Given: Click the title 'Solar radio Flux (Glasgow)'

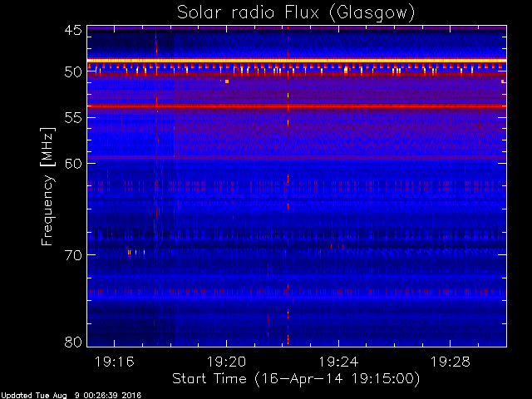Looking at the screenshot, I should point(296,13).
